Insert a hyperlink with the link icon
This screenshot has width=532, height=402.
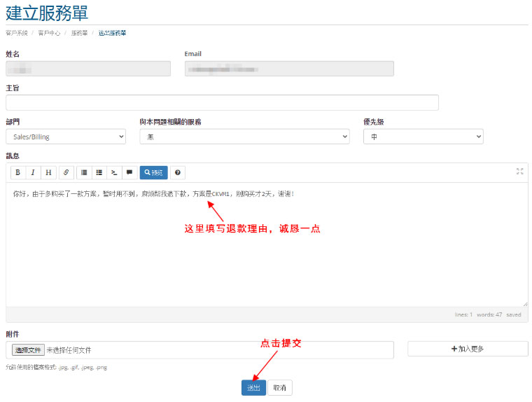66,172
